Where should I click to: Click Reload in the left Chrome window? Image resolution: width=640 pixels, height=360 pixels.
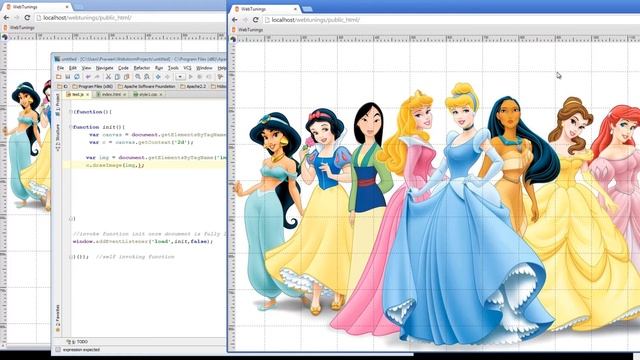coord(27,18)
